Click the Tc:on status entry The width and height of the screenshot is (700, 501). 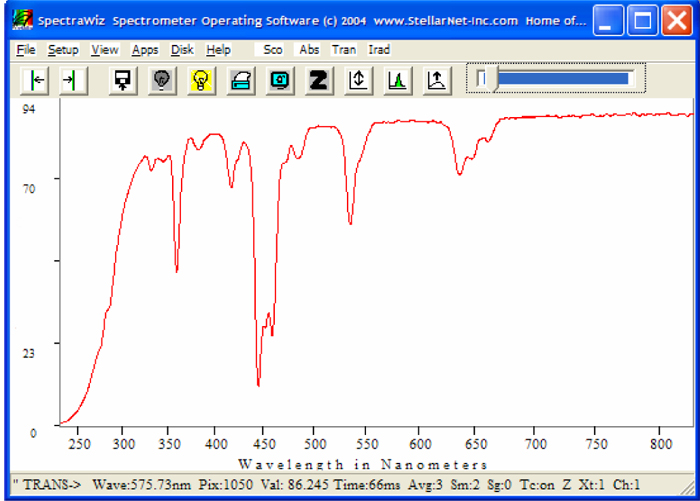[x=537, y=484]
